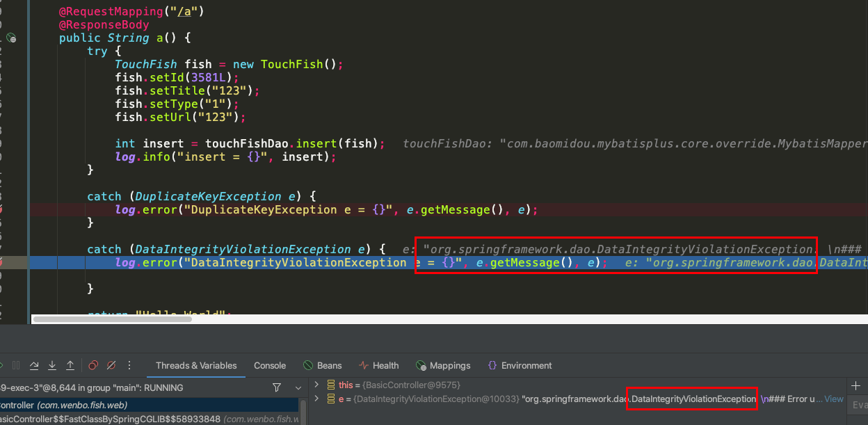Click the Pause Program icon

click(x=16, y=365)
